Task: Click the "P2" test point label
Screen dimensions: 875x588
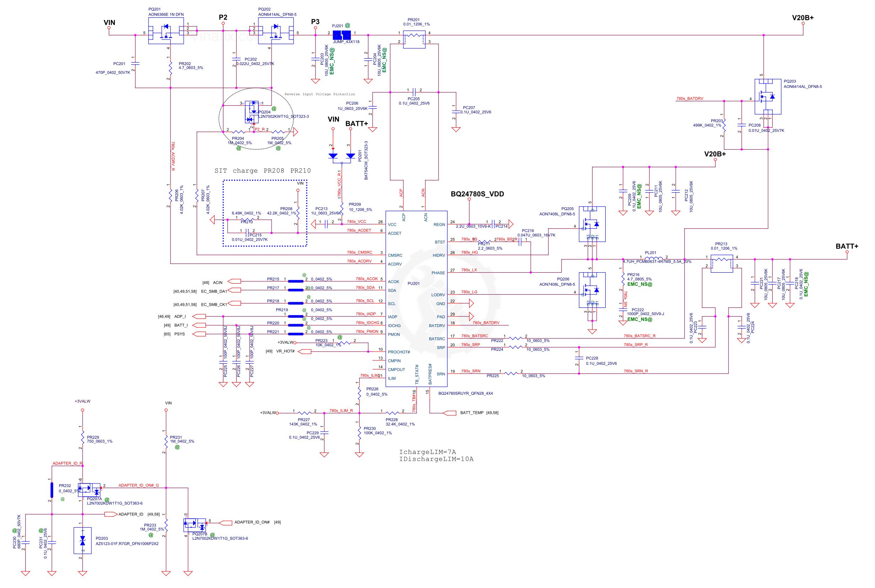Action: point(223,17)
